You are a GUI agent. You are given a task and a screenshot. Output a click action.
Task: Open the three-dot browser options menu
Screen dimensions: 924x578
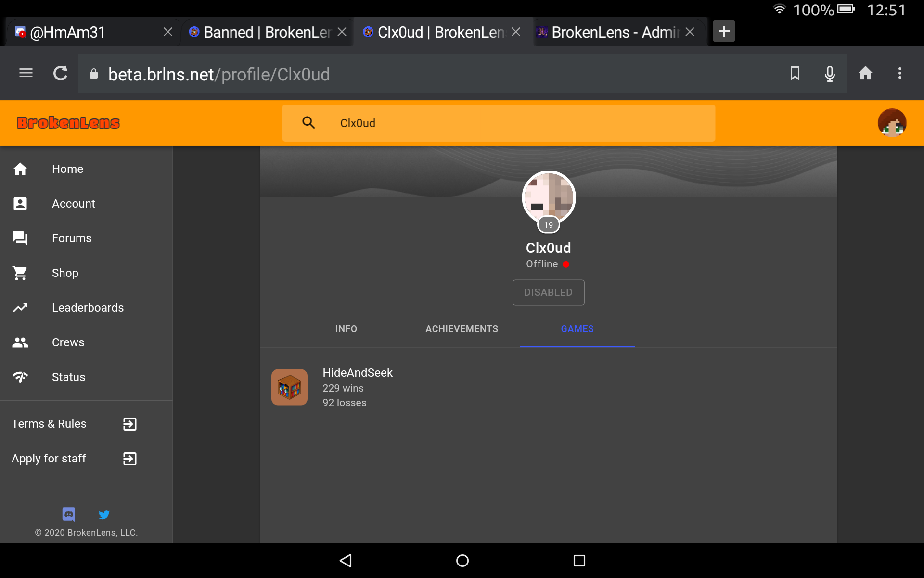tap(900, 73)
